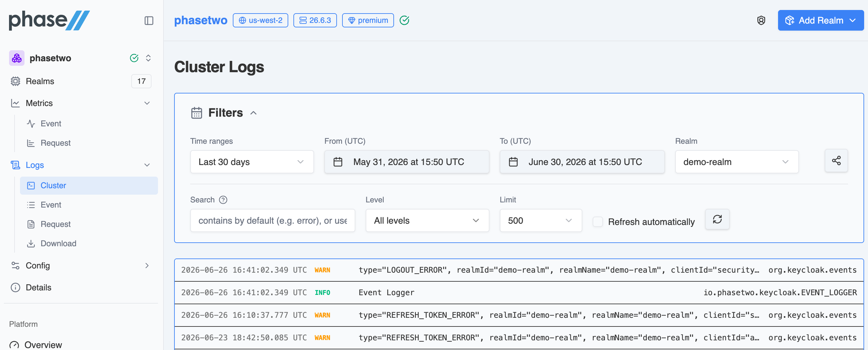Select the 16:10:37.777 REFRESH_TOKEN_ERROR row

pos(519,315)
